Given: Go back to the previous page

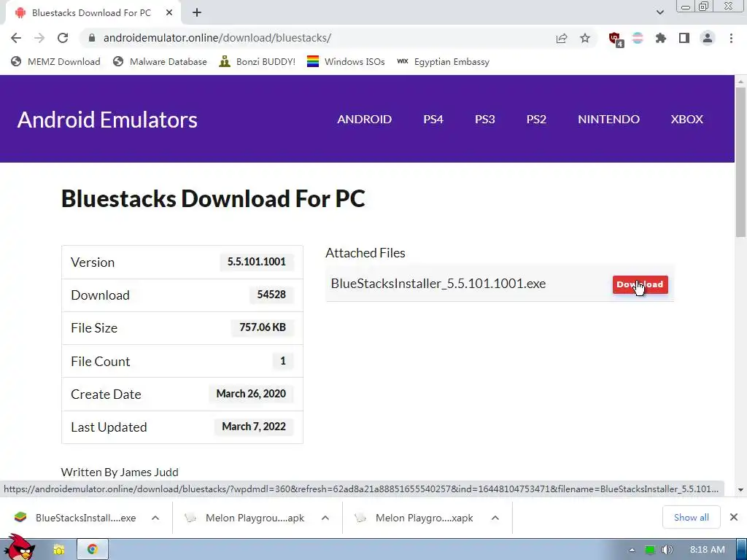Looking at the screenshot, I should (x=16, y=38).
